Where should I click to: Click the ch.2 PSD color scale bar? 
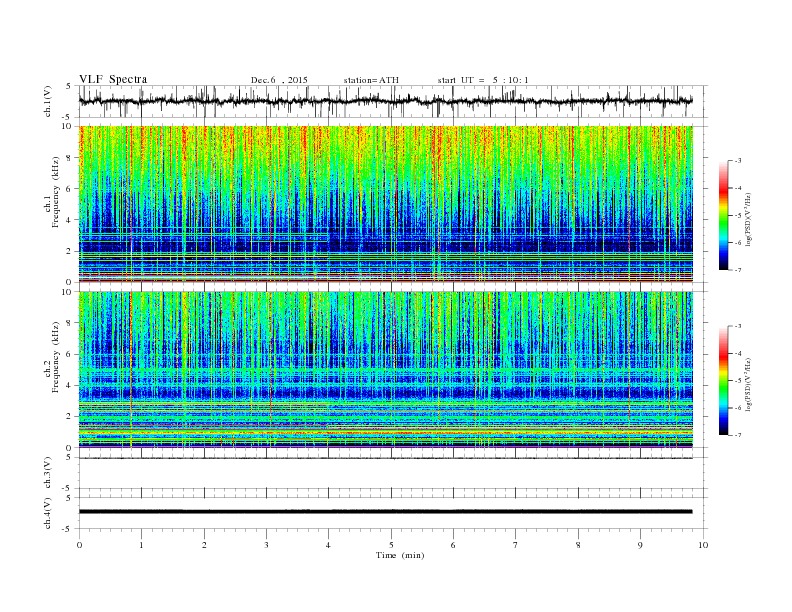coord(724,381)
